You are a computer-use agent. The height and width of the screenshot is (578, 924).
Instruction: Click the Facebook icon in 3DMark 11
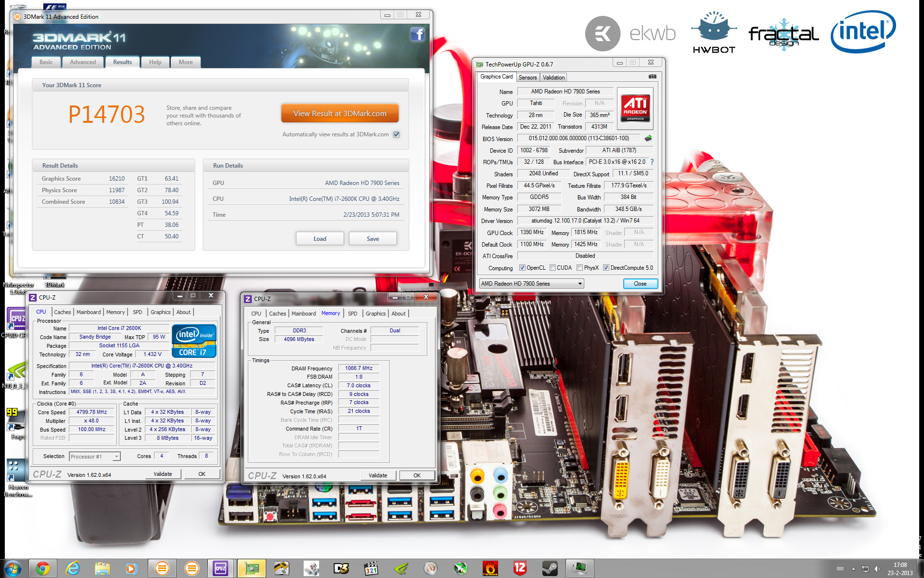tap(417, 34)
